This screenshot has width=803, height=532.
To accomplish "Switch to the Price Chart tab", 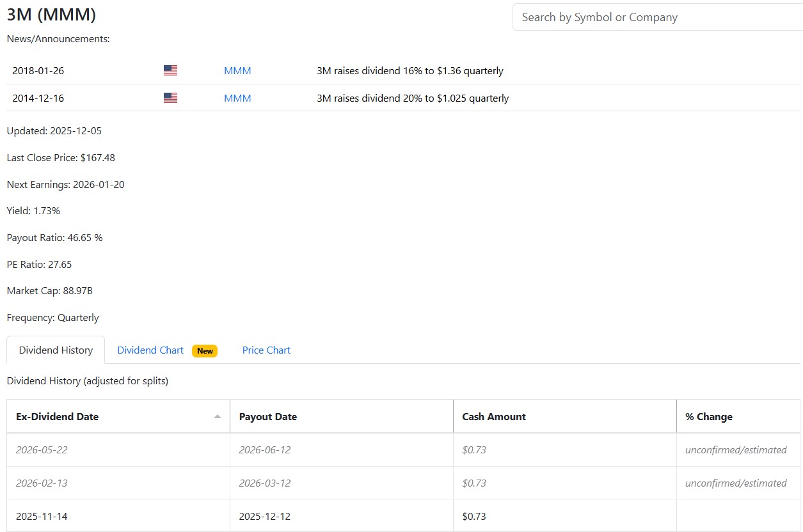I will pyautogui.click(x=266, y=350).
